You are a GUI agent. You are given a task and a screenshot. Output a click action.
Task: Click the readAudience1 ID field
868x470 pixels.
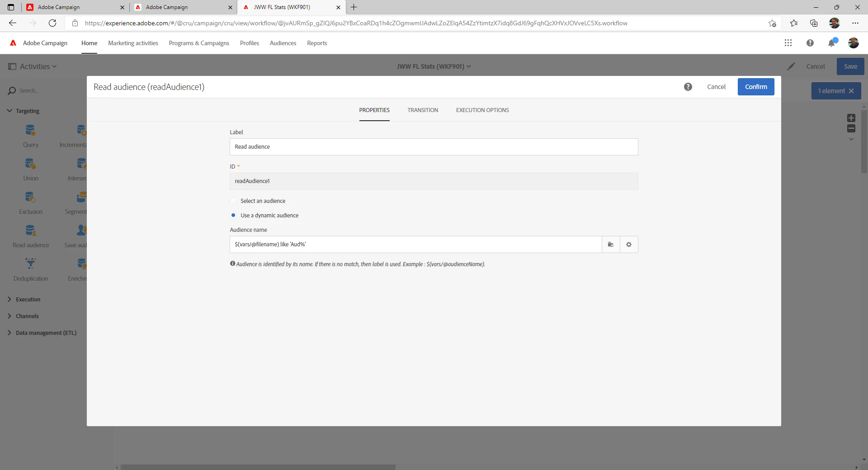(x=434, y=181)
